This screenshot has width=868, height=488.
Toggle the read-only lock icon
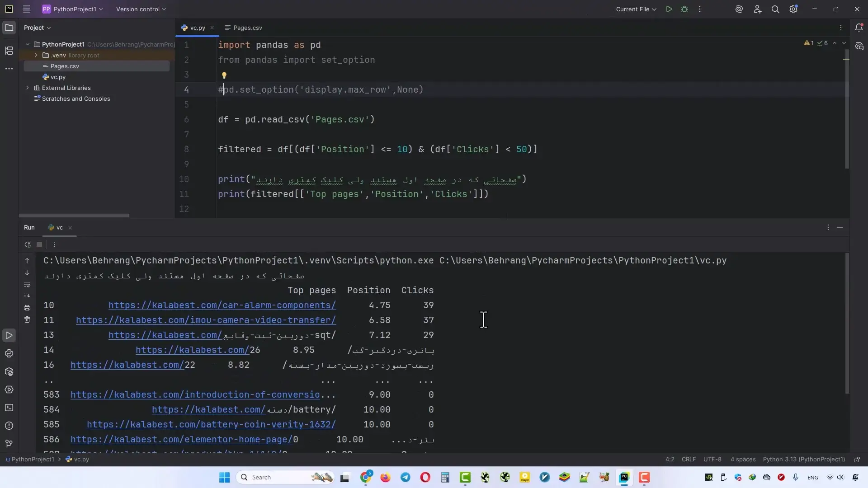pos(857,460)
